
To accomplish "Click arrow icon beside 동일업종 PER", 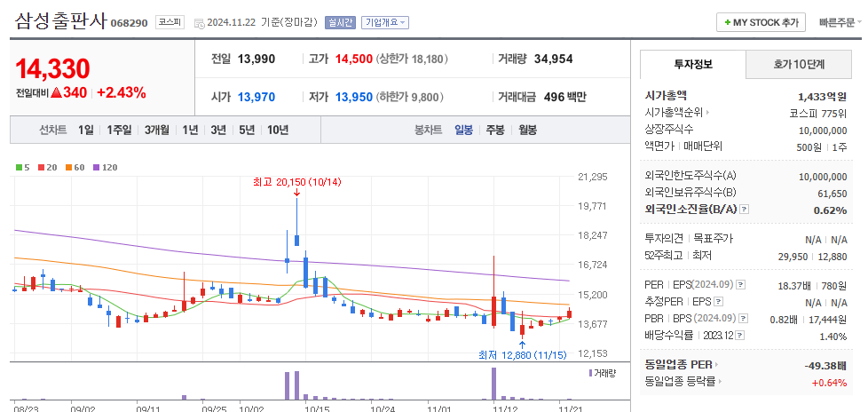I will pyautogui.click(x=715, y=365).
